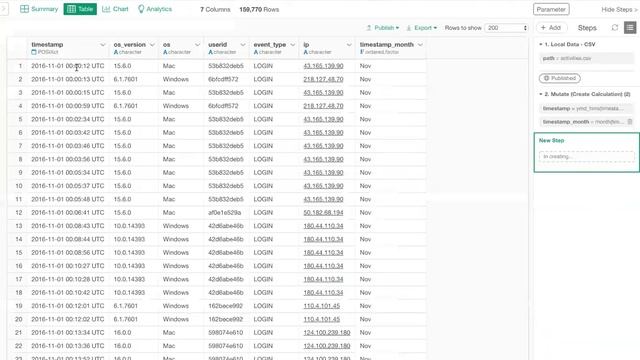Open the ip column menu arrow
This screenshot has height=360, width=640.
click(349, 45)
